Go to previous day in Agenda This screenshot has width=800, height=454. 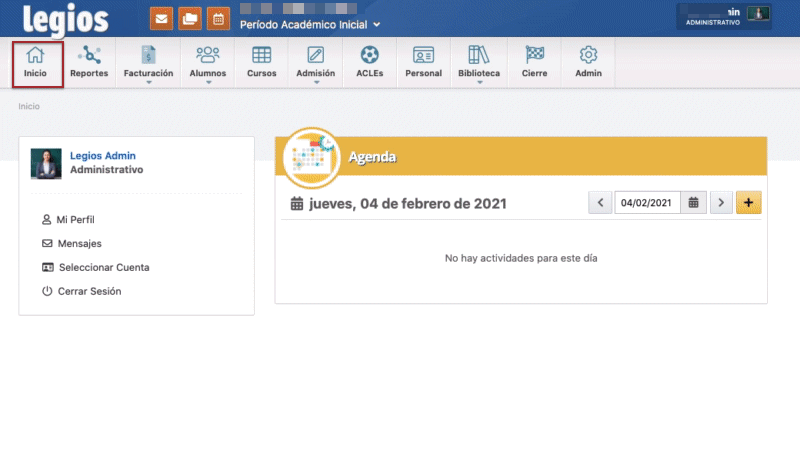pos(600,203)
